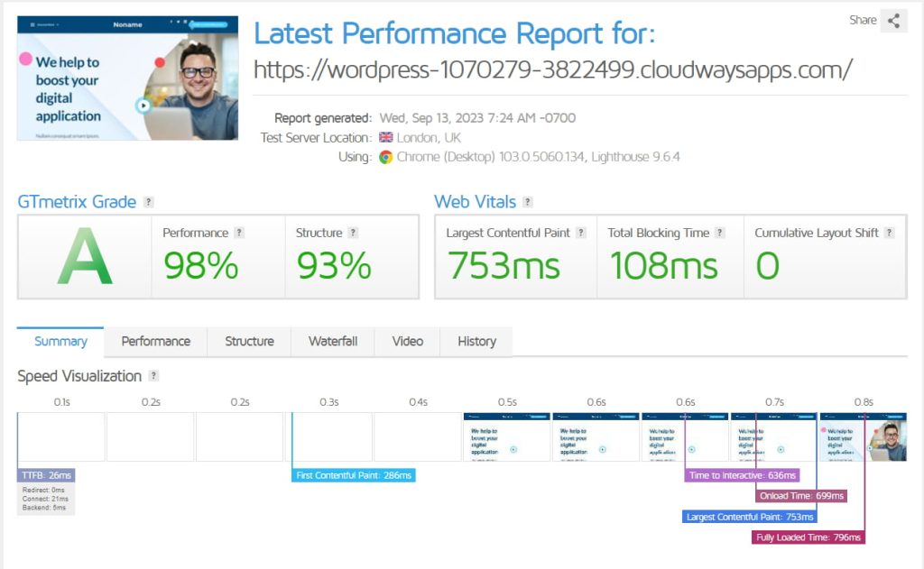Open Speed Visualization help tooltip
The image size is (924, 569).
point(153,376)
